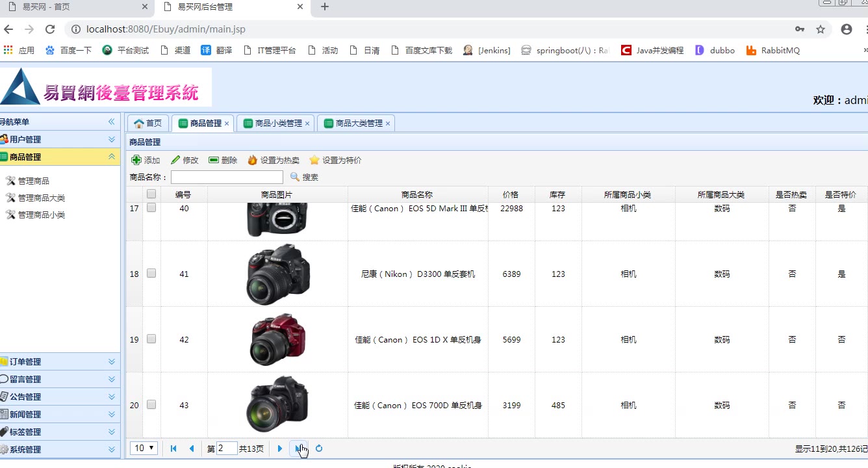Open 管理商品大类 in the sidebar tree
Viewport: 868px width, 468px height.
pyautogui.click(x=41, y=198)
